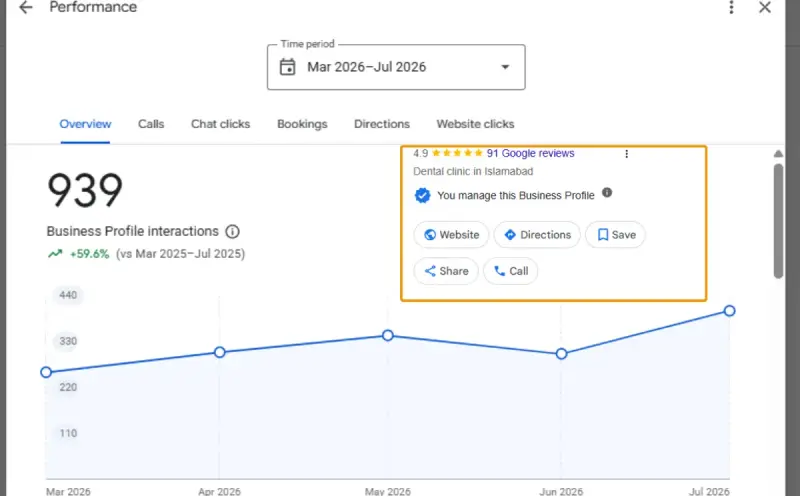This screenshot has width=800, height=500.
Task: Click the Website button on the business card
Action: click(x=451, y=235)
